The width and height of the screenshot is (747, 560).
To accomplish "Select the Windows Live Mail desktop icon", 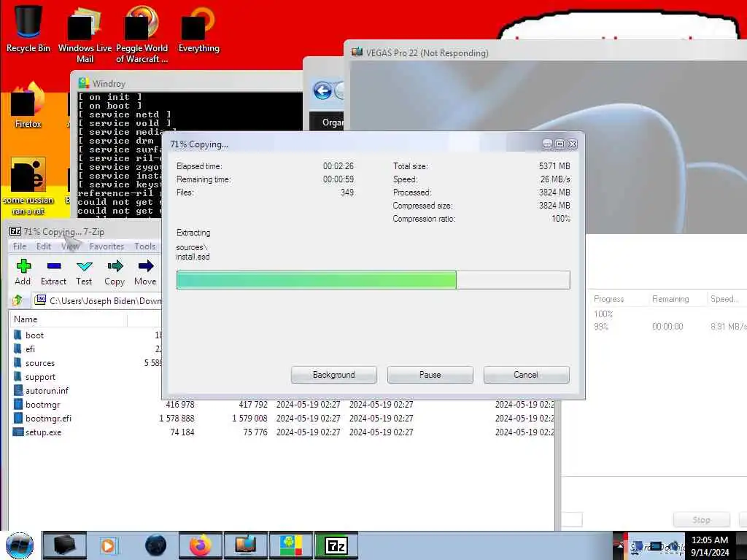I will tap(85, 34).
